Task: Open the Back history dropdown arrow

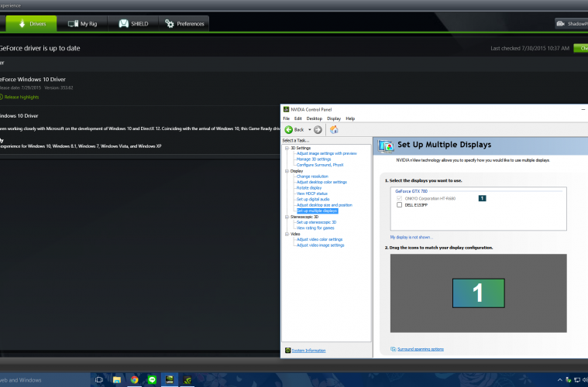Action: coord(309,129)
